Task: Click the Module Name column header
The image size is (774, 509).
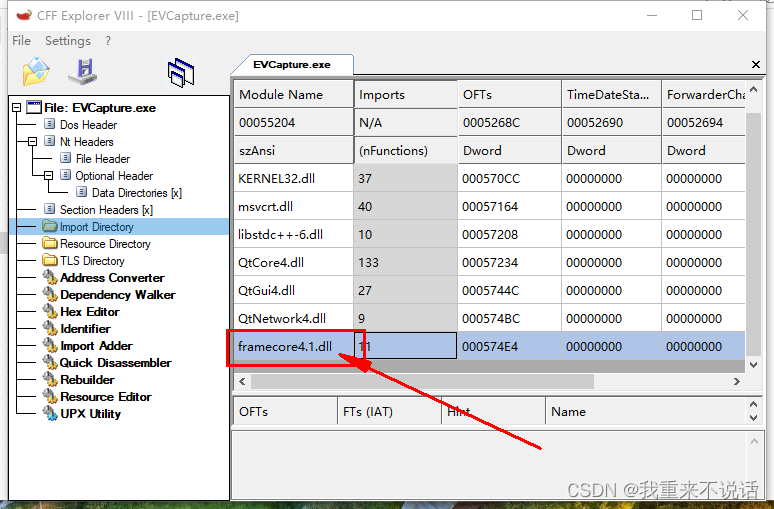Action: click(x=293, y=94)
